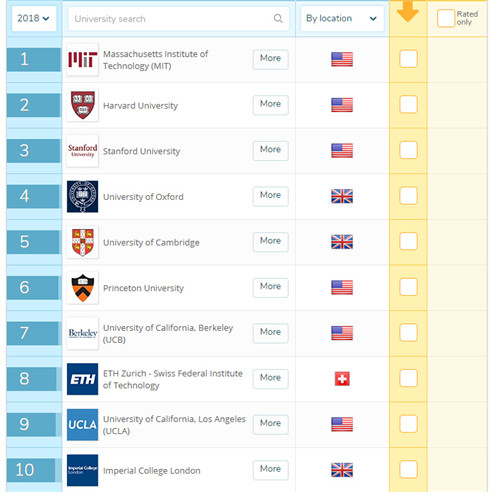This screenshot has height=492, width=500.
Task: Tick the checkbox for University of Cambridge
Action: pos(408,241)
